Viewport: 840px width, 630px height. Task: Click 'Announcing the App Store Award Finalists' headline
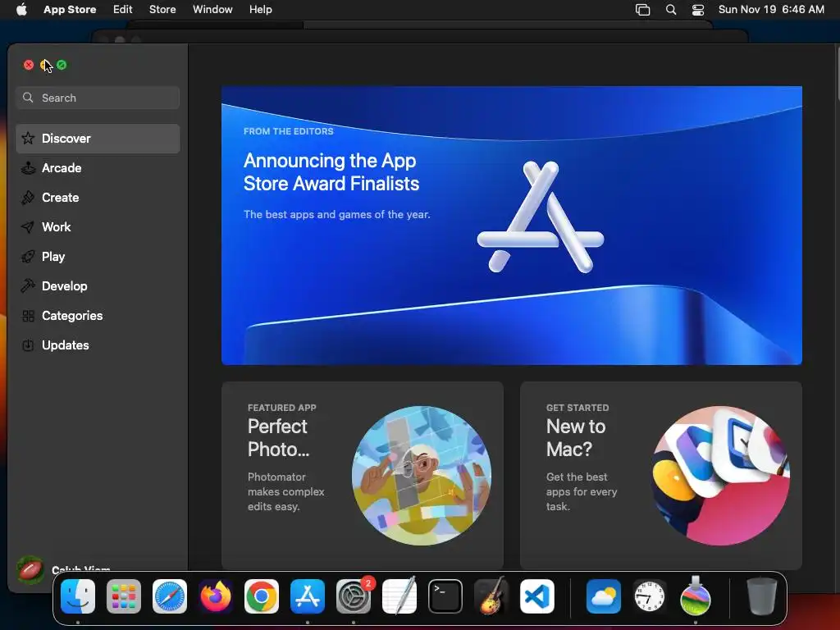coord(331,172)
